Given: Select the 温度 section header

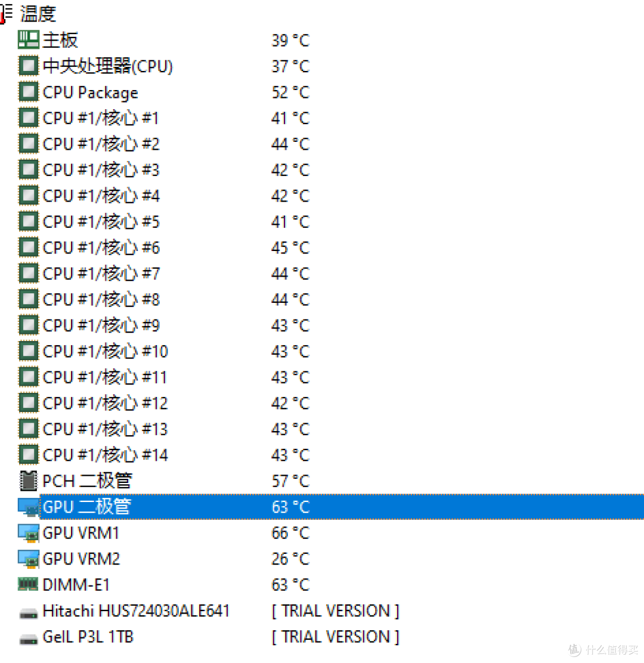Looking at the screenshot, I should [x=38, y=14].
